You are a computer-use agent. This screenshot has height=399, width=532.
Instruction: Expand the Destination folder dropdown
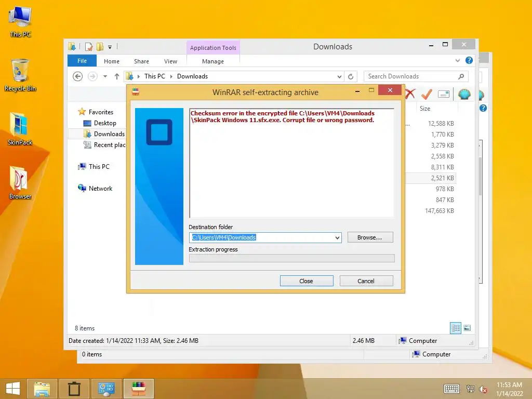tap(337, 237)
